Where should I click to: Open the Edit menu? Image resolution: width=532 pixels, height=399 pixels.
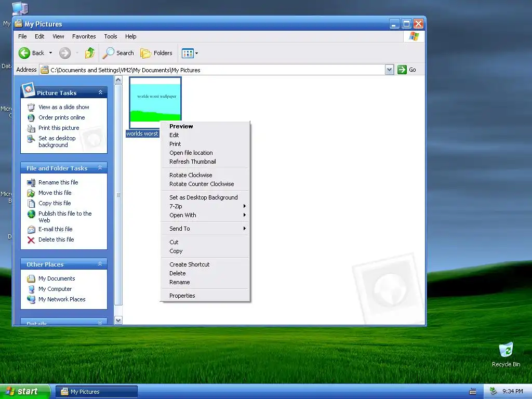[39, 36]
